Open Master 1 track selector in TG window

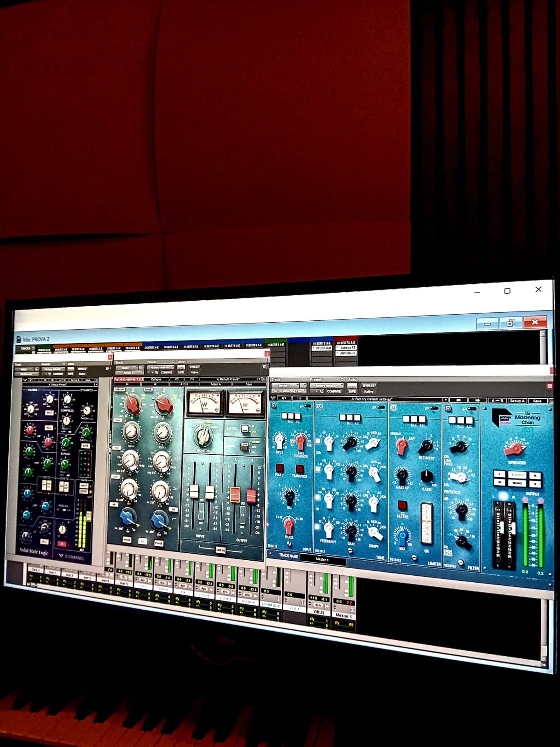[x=285, y=385]
